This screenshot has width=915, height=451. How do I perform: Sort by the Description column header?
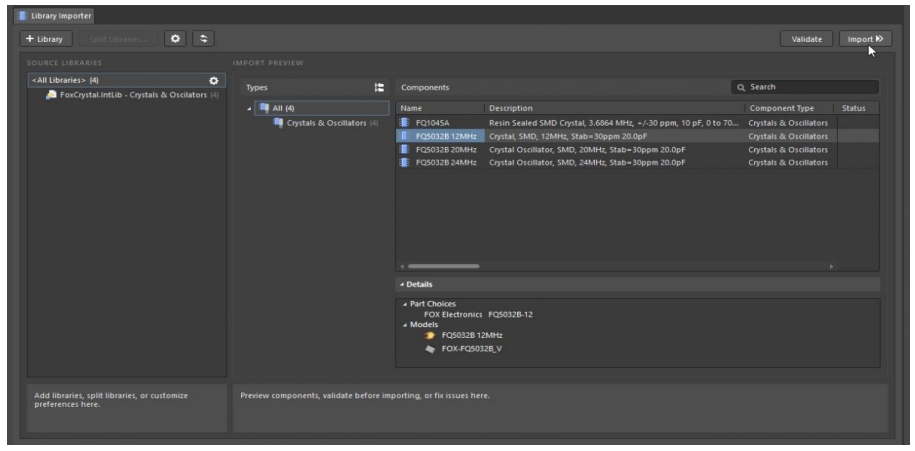pyautogui.click(x=615, y=109)
